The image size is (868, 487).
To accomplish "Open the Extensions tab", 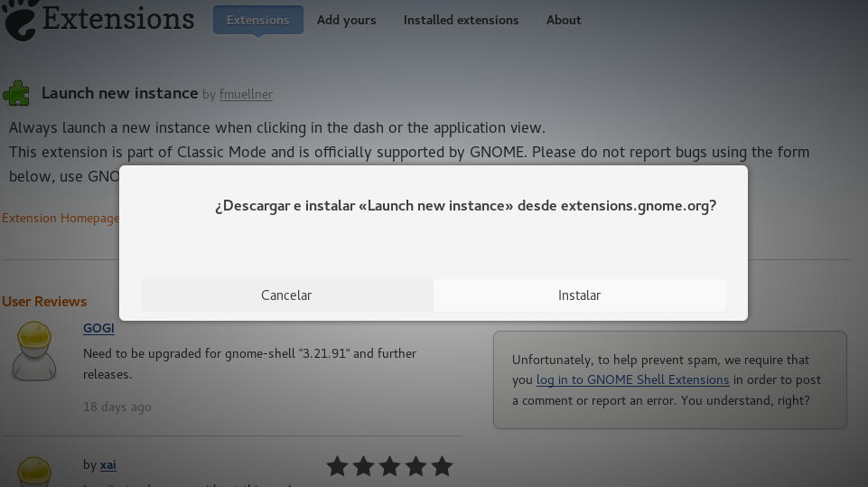I will pos(258,20).
